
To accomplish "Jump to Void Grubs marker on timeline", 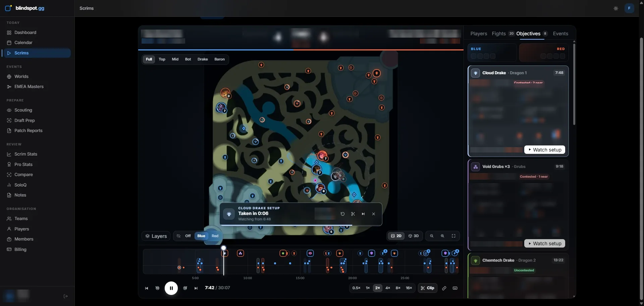I will point(240,253).
